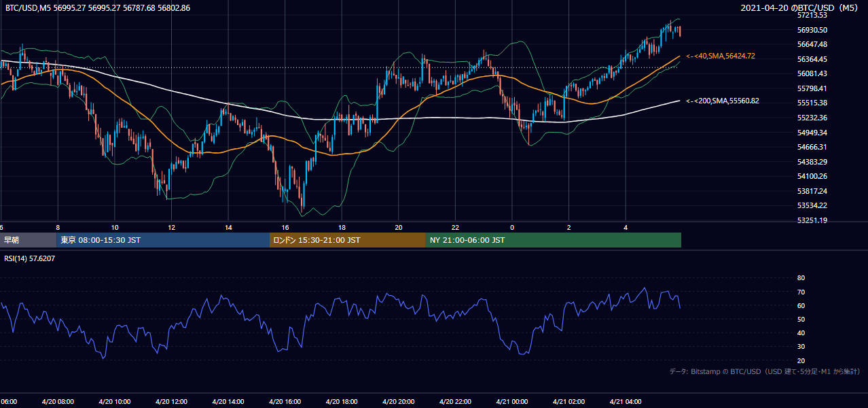
Task: Click RSI axis level 50
Action: pos(801,319)
